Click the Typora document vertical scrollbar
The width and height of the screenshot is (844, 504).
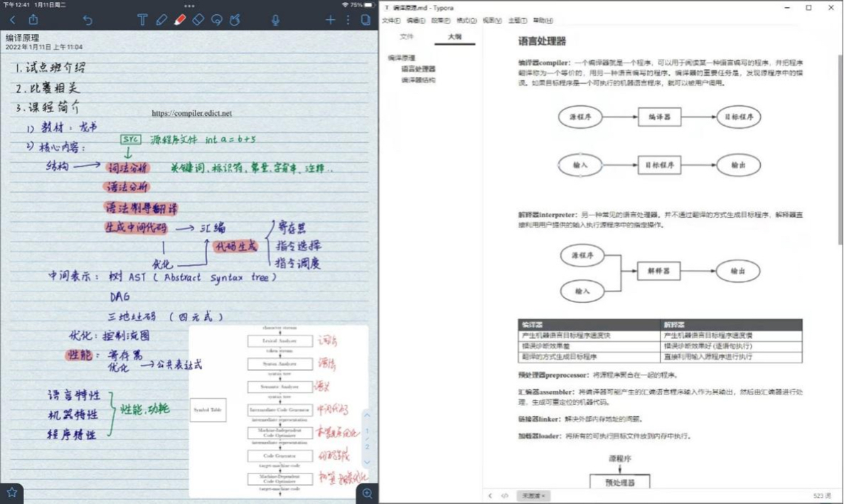tap(840, 142)
